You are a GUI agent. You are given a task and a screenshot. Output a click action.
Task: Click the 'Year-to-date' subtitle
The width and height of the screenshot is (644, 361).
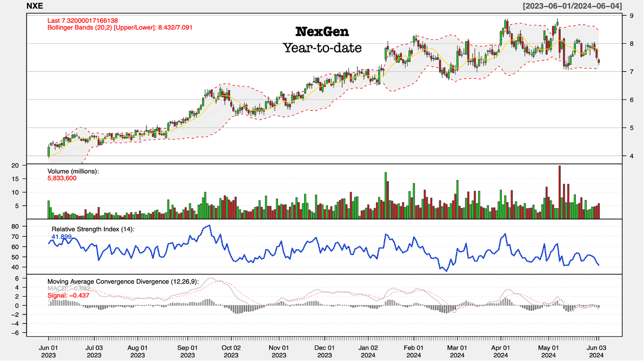tap(323, 48)
